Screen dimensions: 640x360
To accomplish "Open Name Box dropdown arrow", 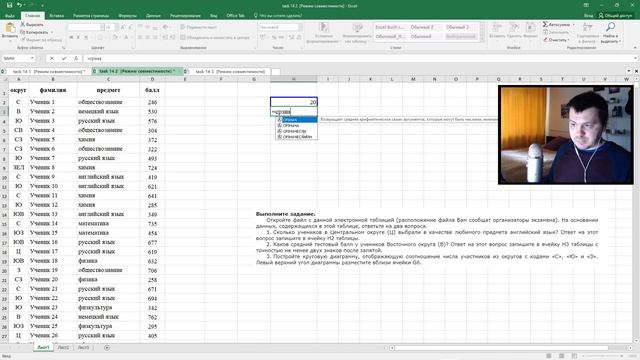I will point(32,58).
